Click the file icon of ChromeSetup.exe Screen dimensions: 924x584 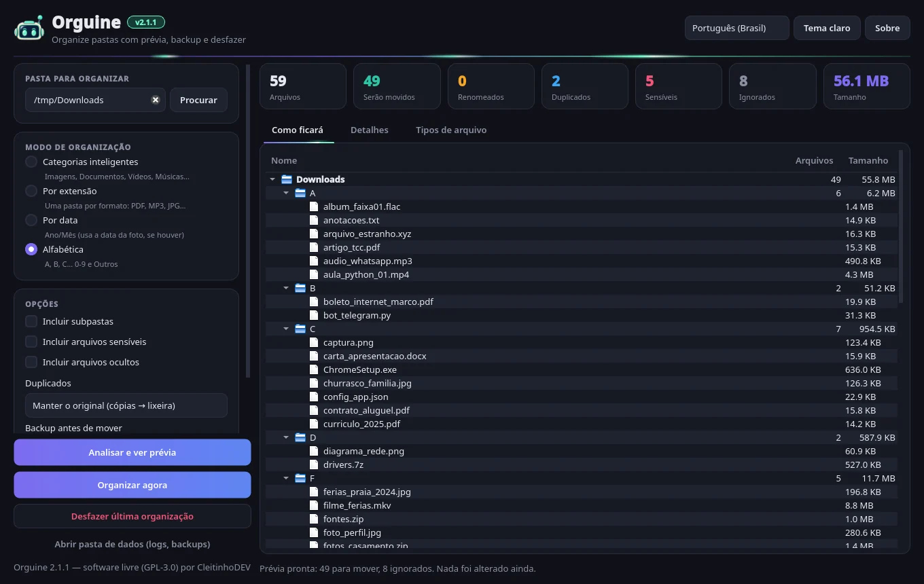(314, 369)
